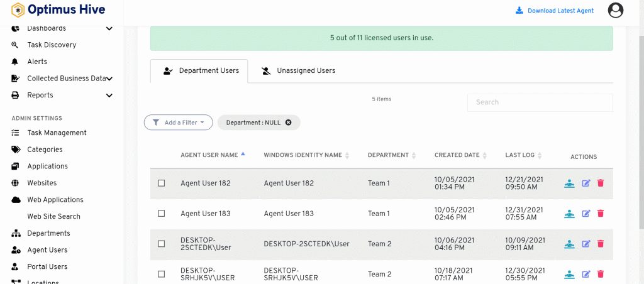Open the Add a Filter dropdown
Screen dimensions: 644x284
click(x=178, y=123)
